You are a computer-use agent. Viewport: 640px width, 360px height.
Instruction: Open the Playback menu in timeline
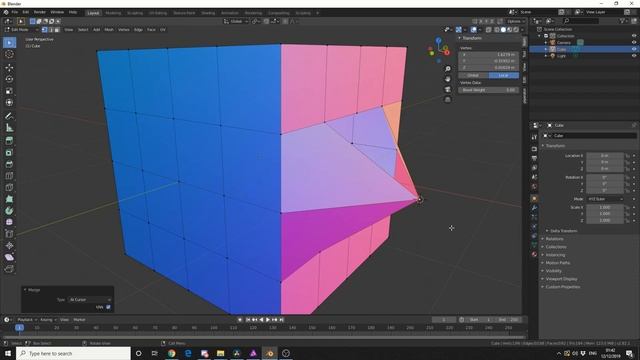pos(27,320)
